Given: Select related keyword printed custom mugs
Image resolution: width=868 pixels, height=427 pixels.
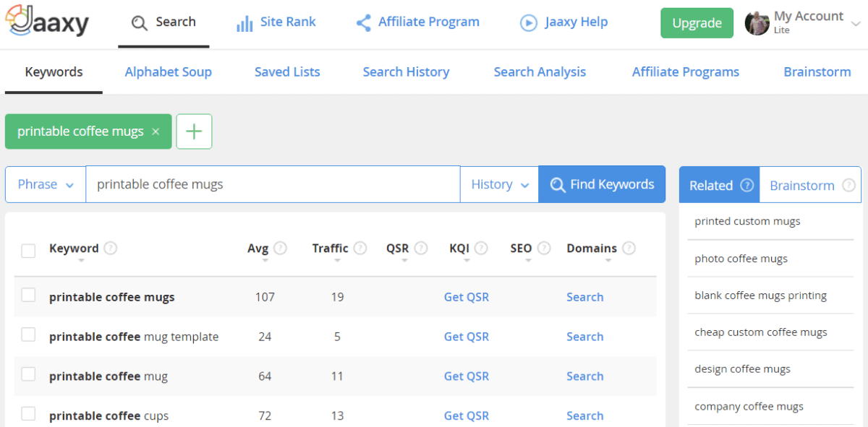Looking at the screenshot, I should pos(747,221).
